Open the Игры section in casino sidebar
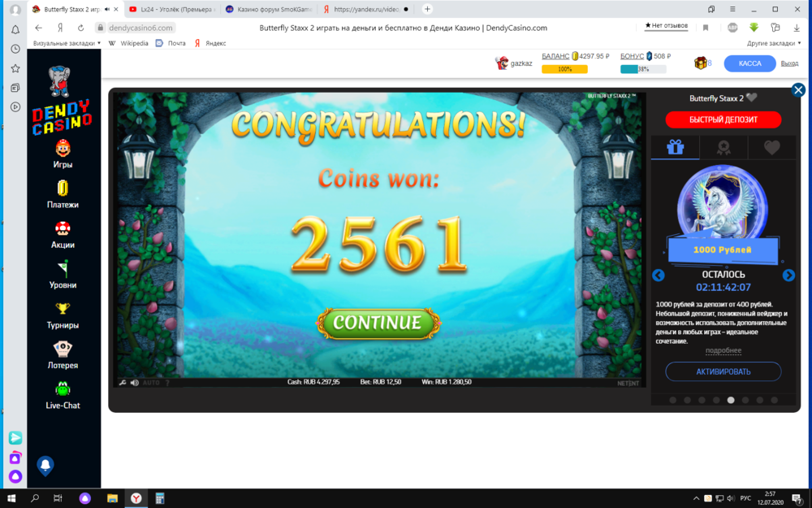812x508 pixels. point(63,154)
